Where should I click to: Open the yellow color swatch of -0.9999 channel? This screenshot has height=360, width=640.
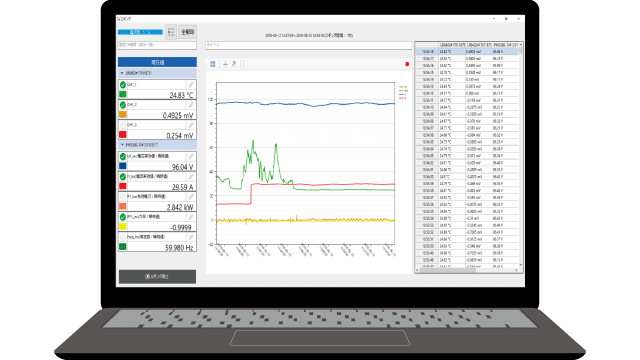[x=122, y=227]
